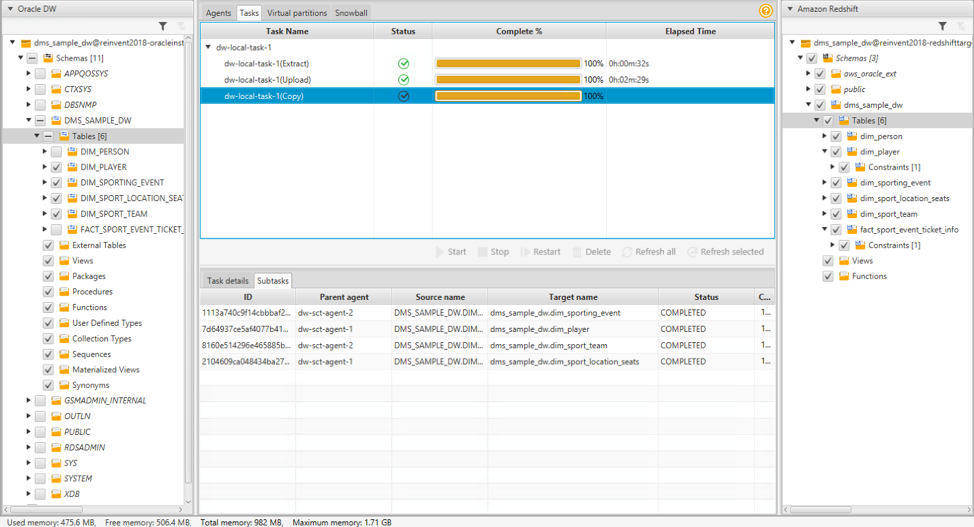Click the Upload task progress bar
The width and height of the screenshot is (974, 527).
tap(508, 80)
